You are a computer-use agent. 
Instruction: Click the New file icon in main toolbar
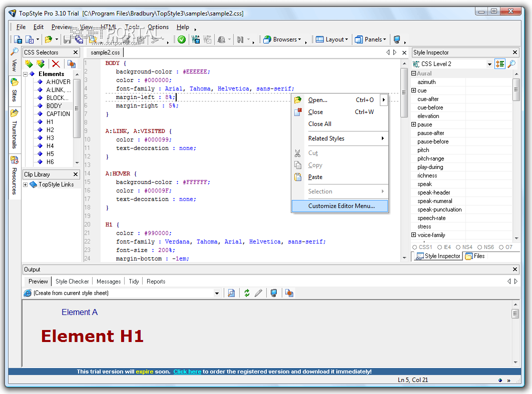pyautogui.click(x=18, y=39)
